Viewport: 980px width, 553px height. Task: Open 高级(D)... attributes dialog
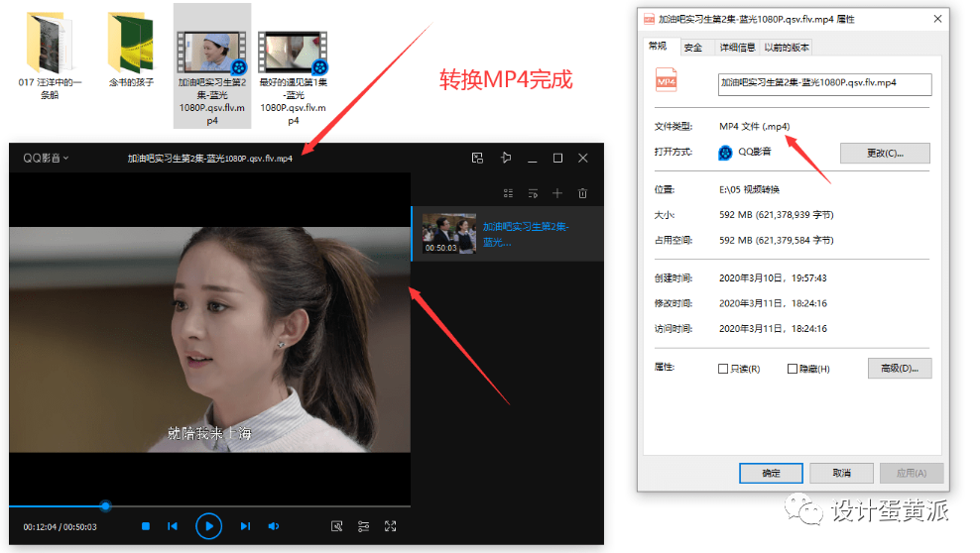pyautogui.click(x=900, y=369)
